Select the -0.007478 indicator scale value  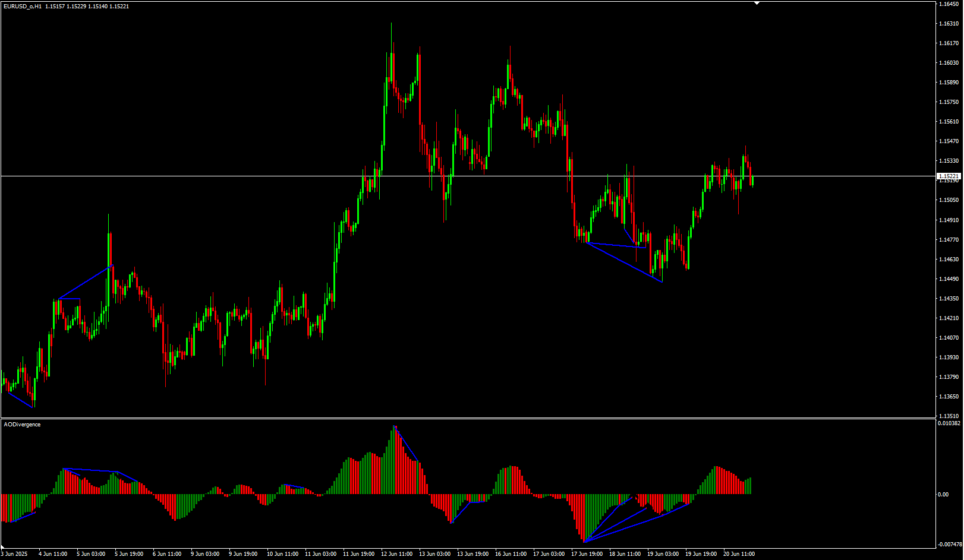(949, 544)
